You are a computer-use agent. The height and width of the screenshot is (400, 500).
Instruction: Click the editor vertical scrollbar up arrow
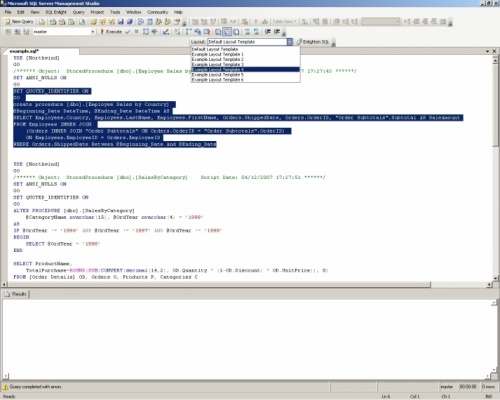[x=495, y=60]
